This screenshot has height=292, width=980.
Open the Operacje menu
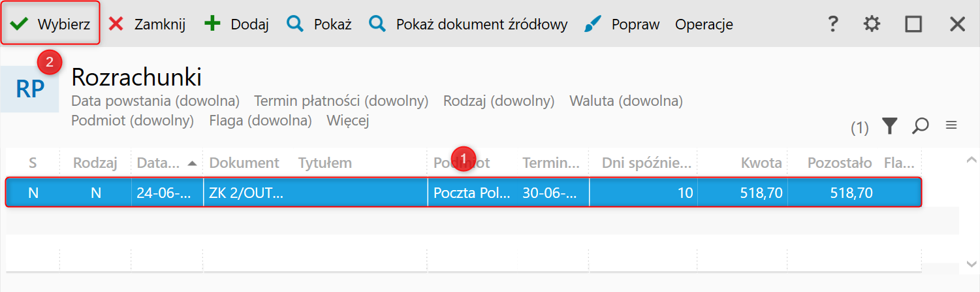pyautogui.click(x=704, y=24)
